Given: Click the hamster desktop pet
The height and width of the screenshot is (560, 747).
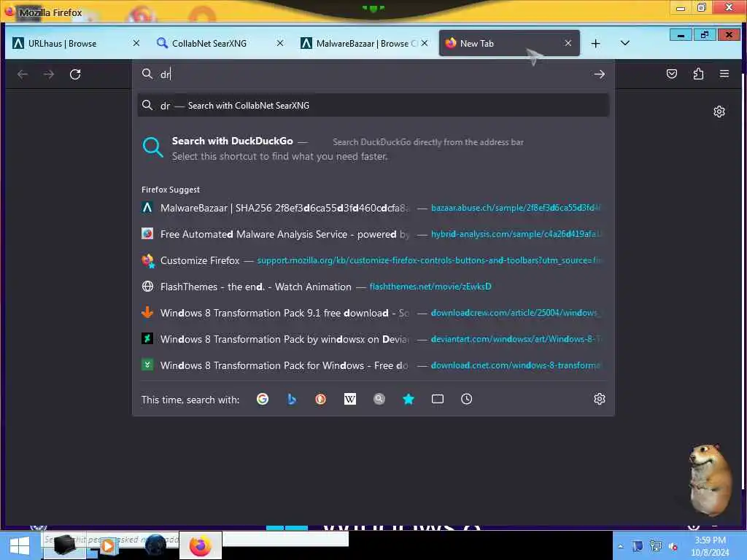Looking at the screenshot, I should coord(711,480).
